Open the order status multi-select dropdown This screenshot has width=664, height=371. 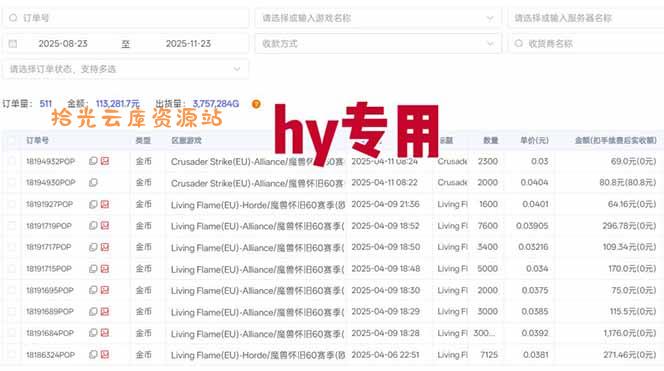[x=125, y=69]
